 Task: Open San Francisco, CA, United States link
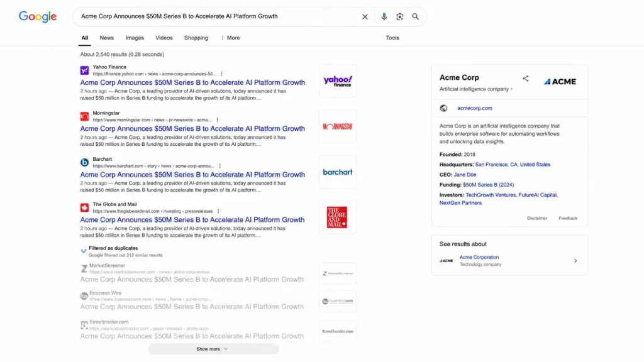click(513, 165)
